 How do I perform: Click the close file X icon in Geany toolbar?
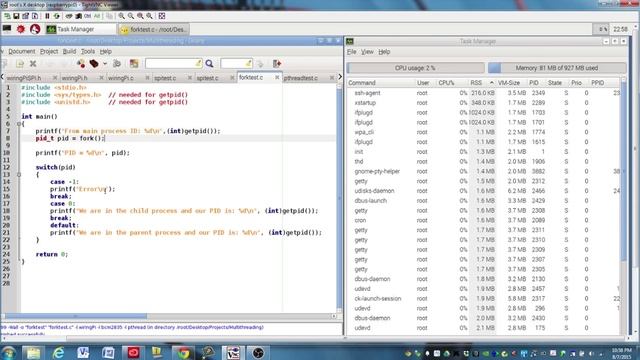point(33,64)
